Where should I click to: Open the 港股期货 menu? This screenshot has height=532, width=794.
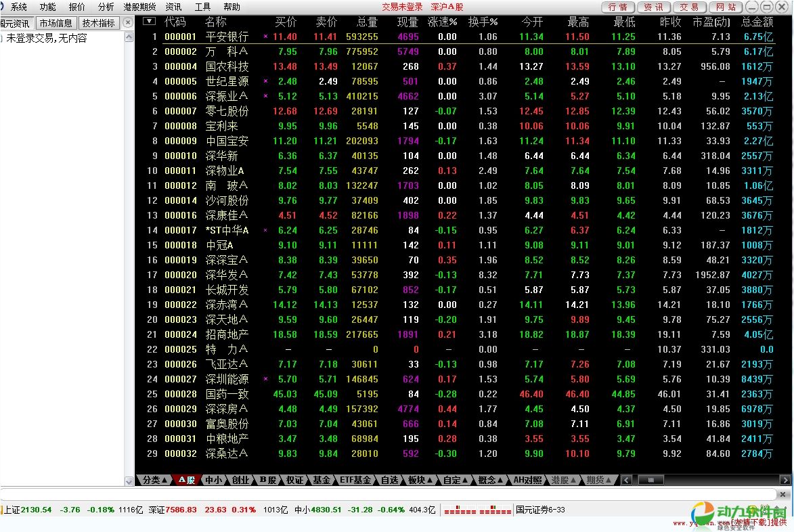tap(139, 7)
